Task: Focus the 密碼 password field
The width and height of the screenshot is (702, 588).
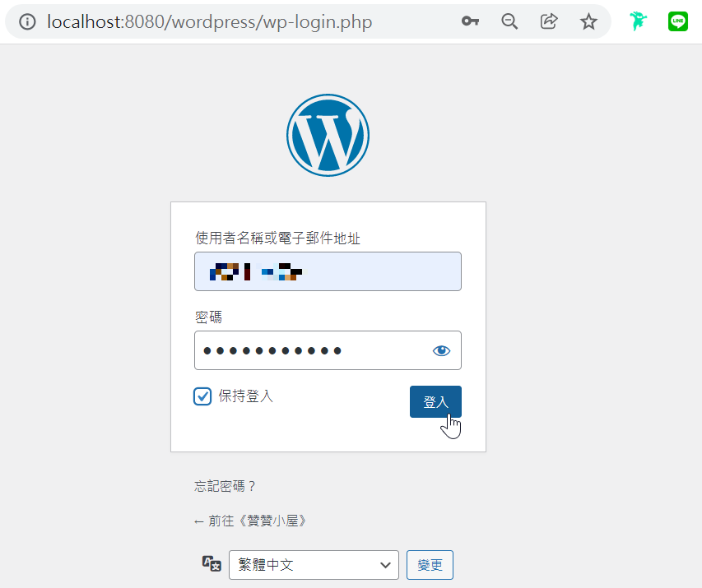Action: (x=328, y=350)
